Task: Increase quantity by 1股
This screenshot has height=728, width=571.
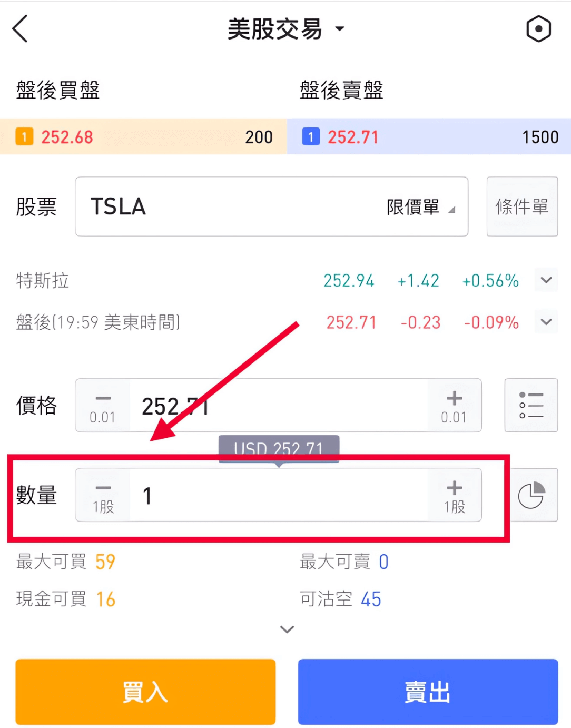Action: click(454, 495)
